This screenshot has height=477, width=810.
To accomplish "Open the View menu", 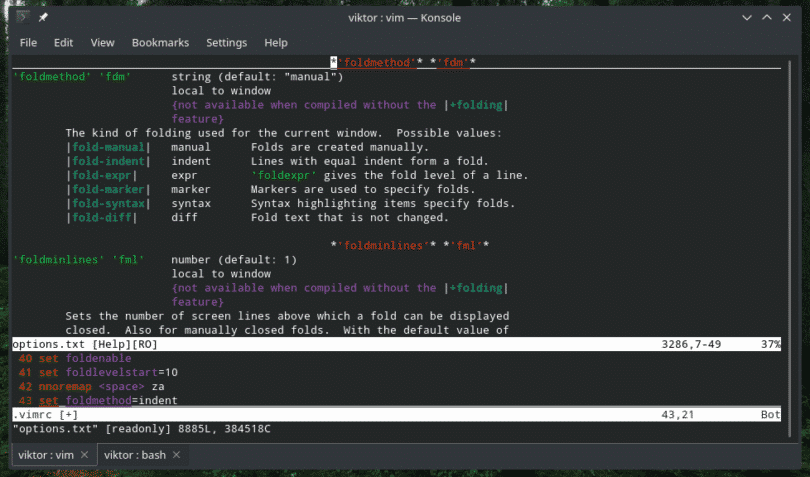I will (x=102, y=43).
